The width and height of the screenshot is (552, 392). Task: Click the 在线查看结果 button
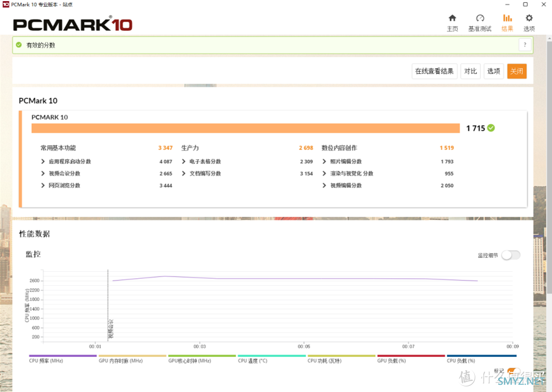pos(434,72)
